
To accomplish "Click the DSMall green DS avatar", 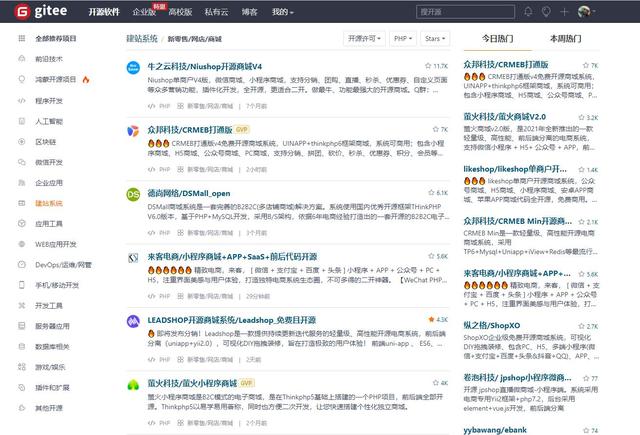I will click(x=133, y=194).
